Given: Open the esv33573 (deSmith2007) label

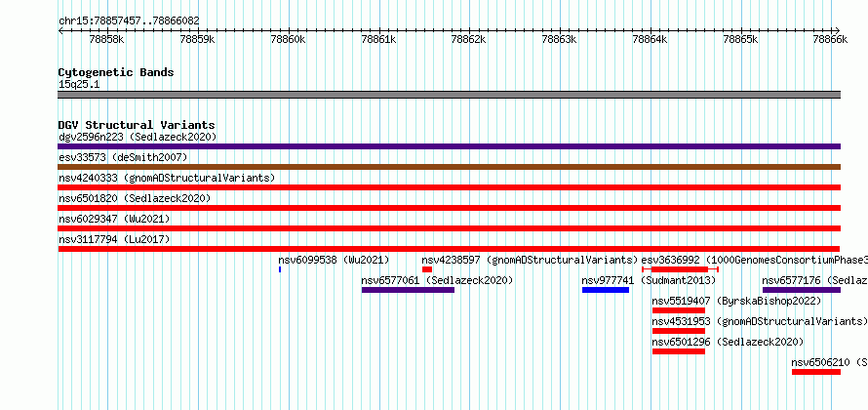Looking at the screenshot, I should 123,157.
